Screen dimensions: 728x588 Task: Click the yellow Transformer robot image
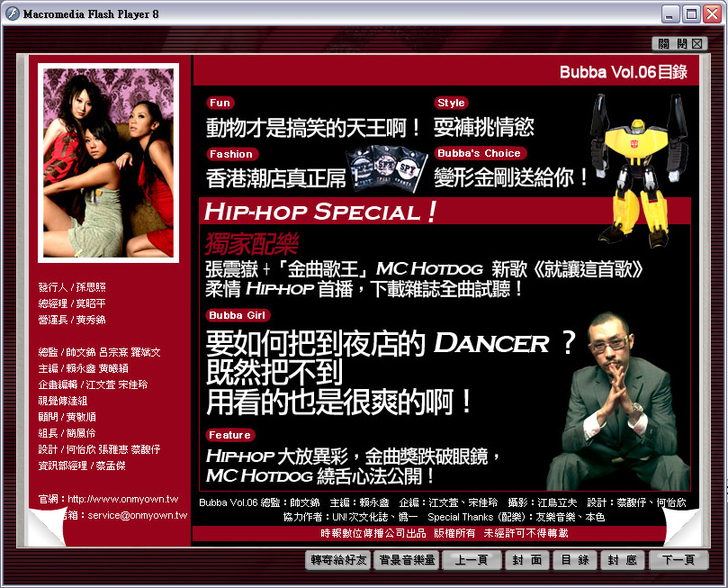(x=638, y=170)
